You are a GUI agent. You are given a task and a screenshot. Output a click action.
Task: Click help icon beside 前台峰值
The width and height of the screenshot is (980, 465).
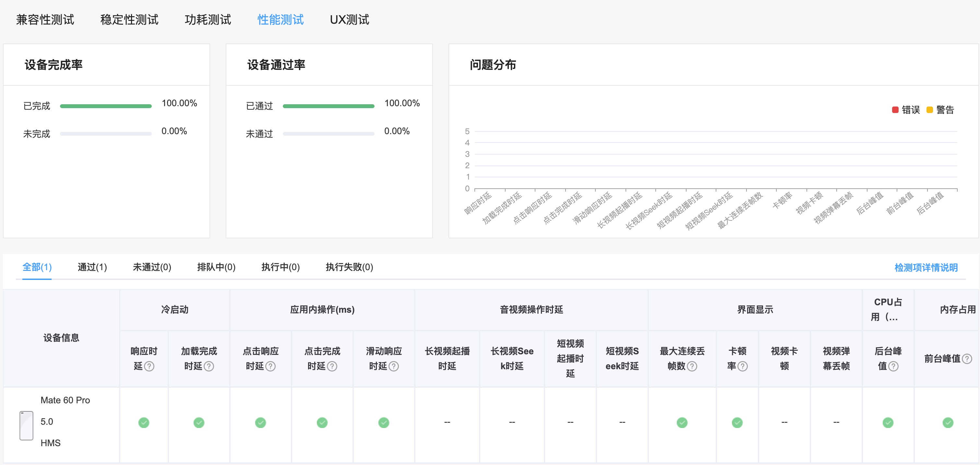pyautogui.click(x=967, y=358)
